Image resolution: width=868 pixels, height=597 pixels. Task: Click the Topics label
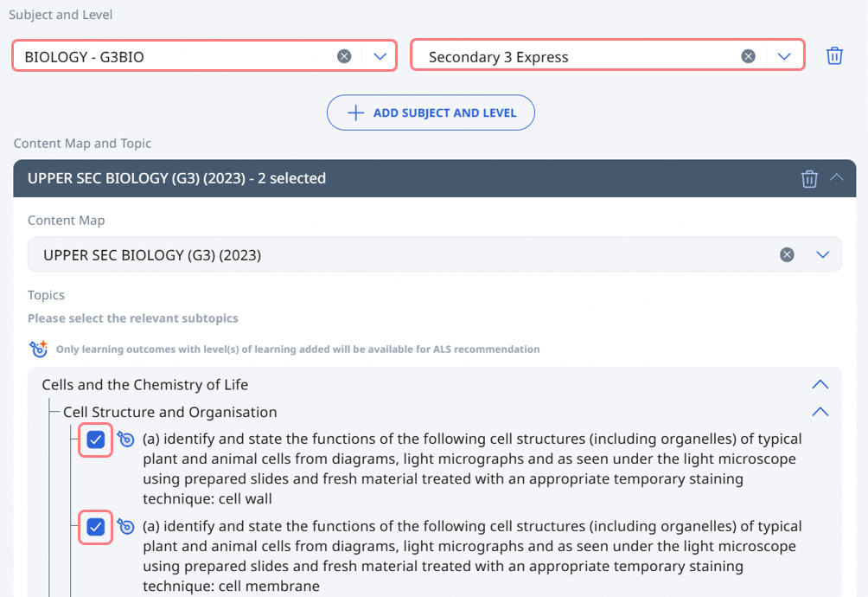(x=46, y=295)
